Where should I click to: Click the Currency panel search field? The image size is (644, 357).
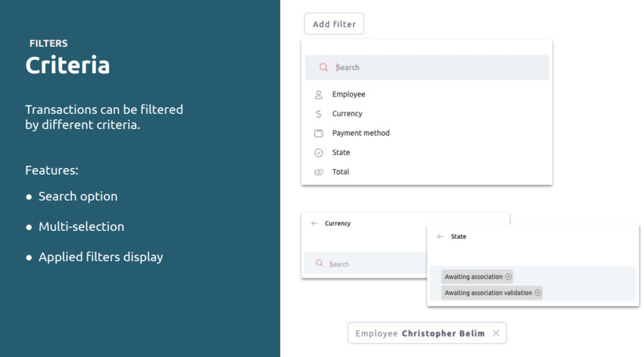coord(365,263)
